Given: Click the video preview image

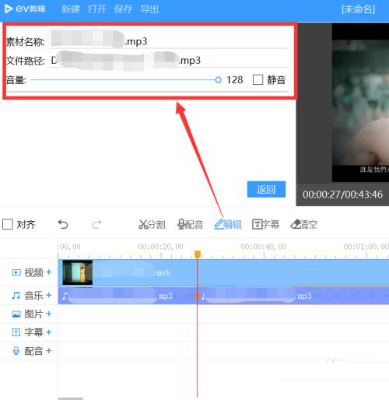Looking at the screenshot, I should pos(360,102).
